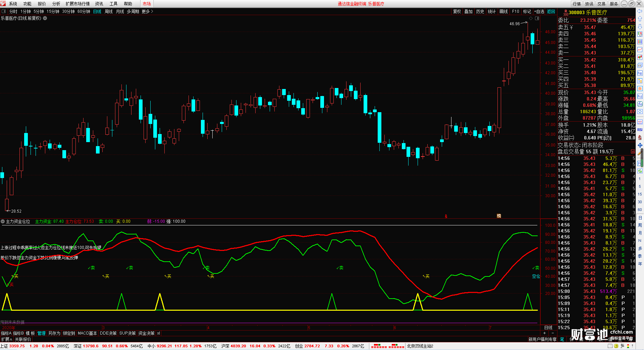
Task: Select the 日线 daily period
Action: pyautogui.click(x=97, y=11)
